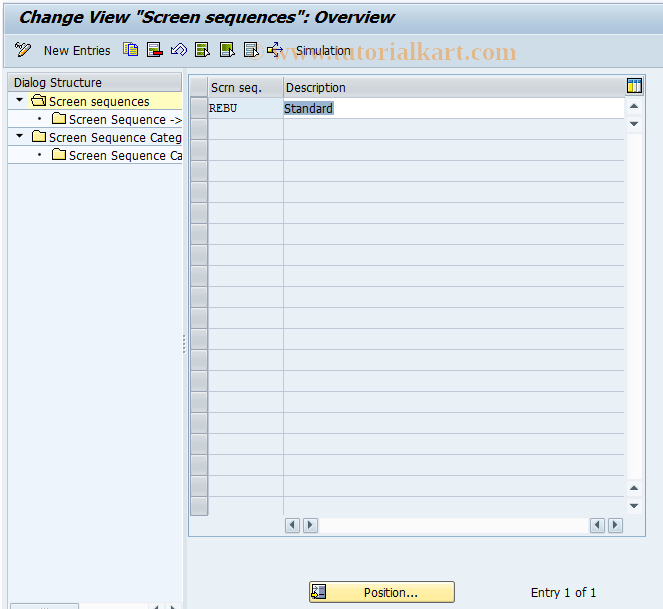Screen dimensions: 663x609
Task: Select the REBU row selector box
Action: tap(199, 108)
